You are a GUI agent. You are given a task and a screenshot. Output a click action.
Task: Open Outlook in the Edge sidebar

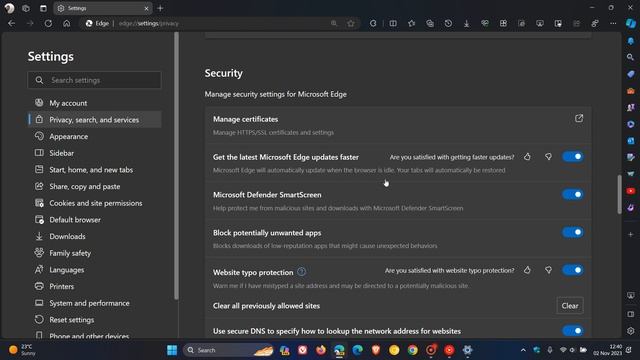click(631, 140)
